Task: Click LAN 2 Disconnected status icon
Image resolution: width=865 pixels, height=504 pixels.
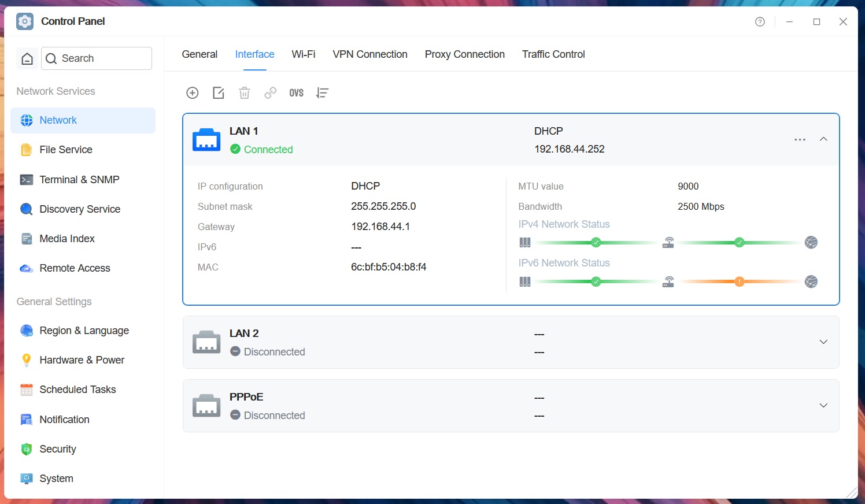Action: pyautogui.click(x=235, y=351)
